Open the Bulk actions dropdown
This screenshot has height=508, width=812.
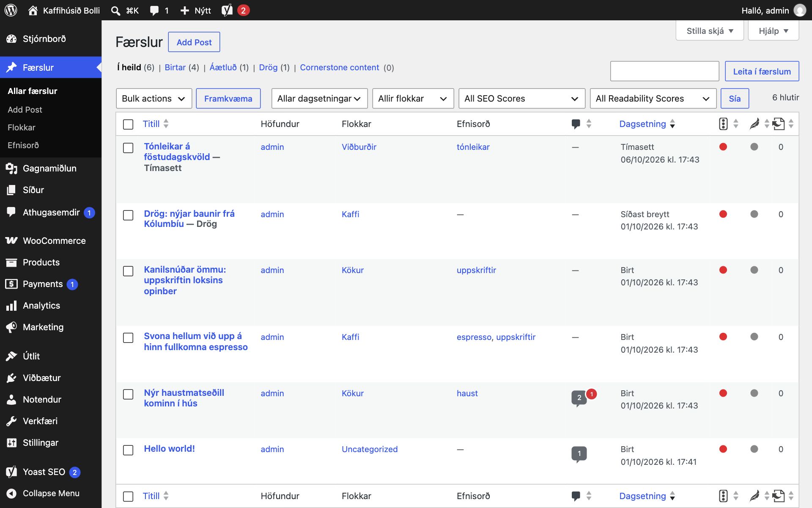[154, 99]
